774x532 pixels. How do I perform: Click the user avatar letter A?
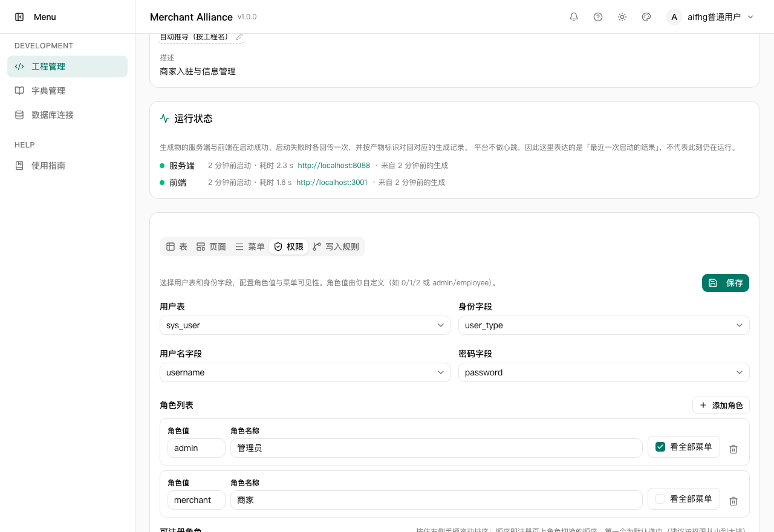coord(674,17)
